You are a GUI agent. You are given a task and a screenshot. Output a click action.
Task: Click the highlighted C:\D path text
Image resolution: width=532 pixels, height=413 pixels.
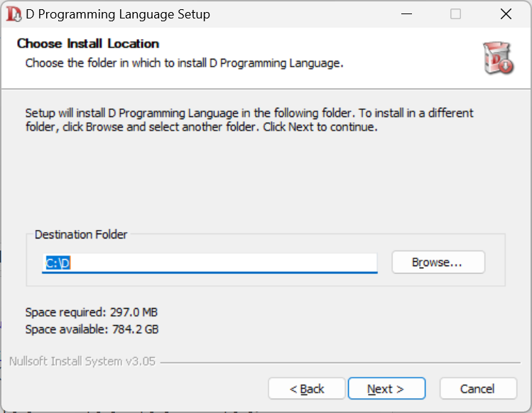pyautogui.click(x=58, y=263)
